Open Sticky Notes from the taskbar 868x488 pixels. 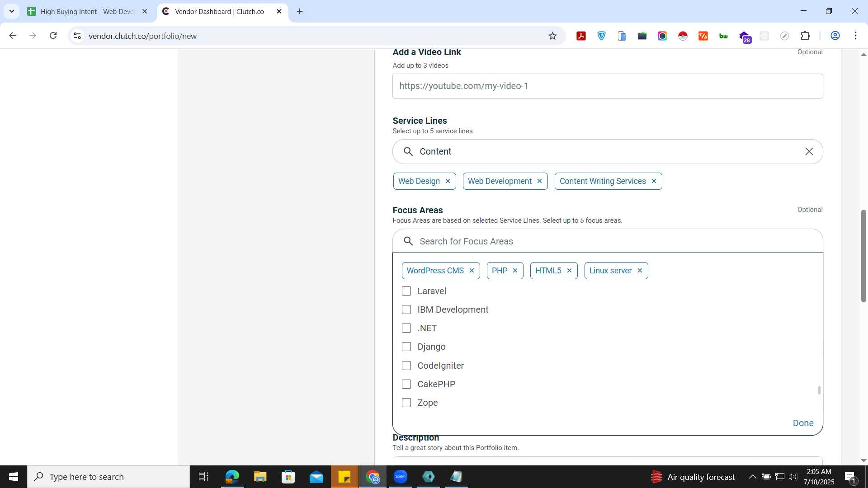[x=344, y=477]
